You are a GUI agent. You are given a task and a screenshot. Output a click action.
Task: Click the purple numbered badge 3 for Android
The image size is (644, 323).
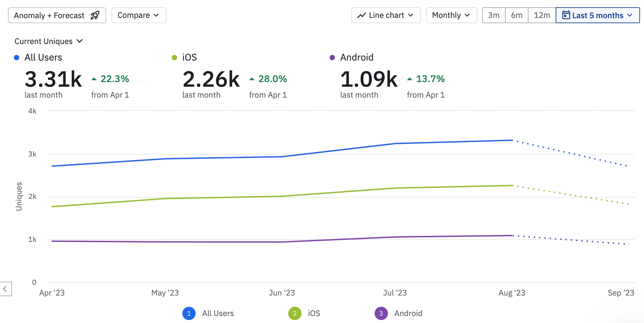coord(381,313)
